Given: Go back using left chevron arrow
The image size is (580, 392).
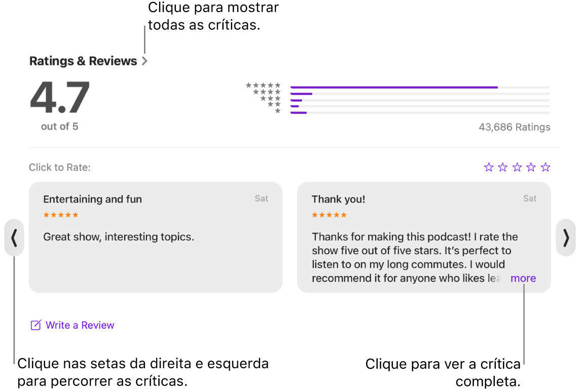Looking at the screenshot, I should pos(14,238).
